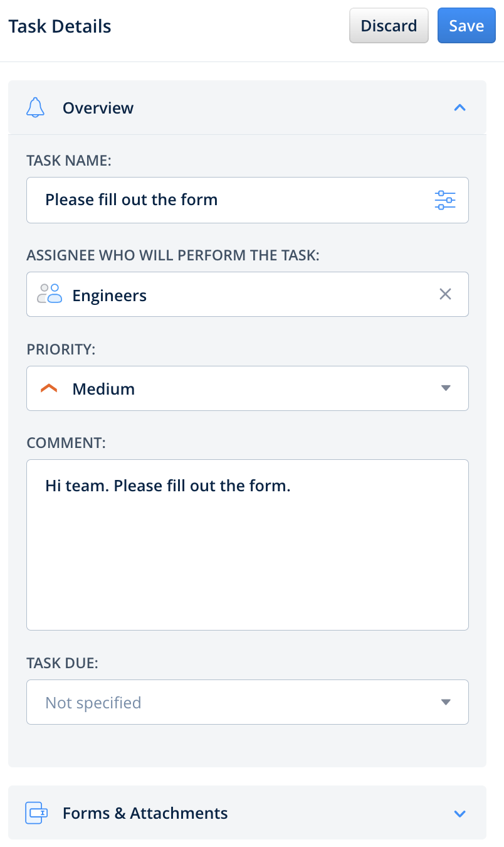Click the chevron collapsing the Overview section
The height and width of the screenshot is (847, 504).
(459, 107)
